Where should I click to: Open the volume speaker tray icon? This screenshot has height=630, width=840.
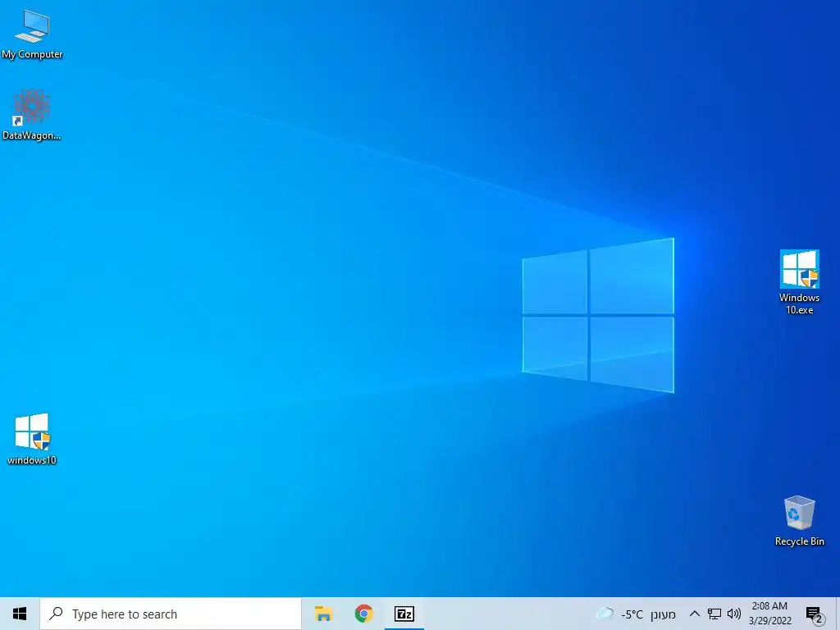pos(734,614)
